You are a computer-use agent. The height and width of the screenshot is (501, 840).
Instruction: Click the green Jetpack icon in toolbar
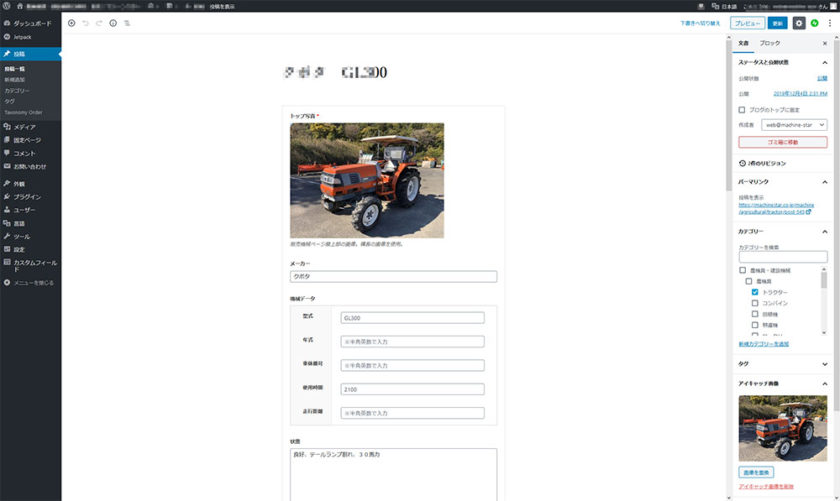(814, 23)
